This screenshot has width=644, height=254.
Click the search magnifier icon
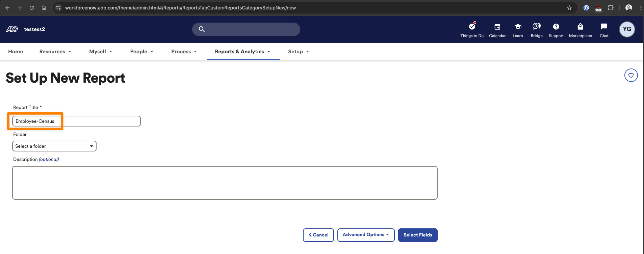click(x=202, y=29)
